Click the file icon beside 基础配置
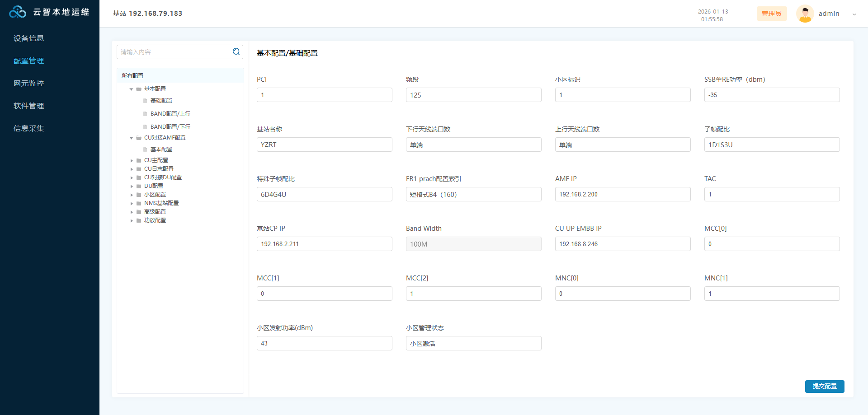The height and width of the screenshot is (415, 868). (x=145, y=101)
